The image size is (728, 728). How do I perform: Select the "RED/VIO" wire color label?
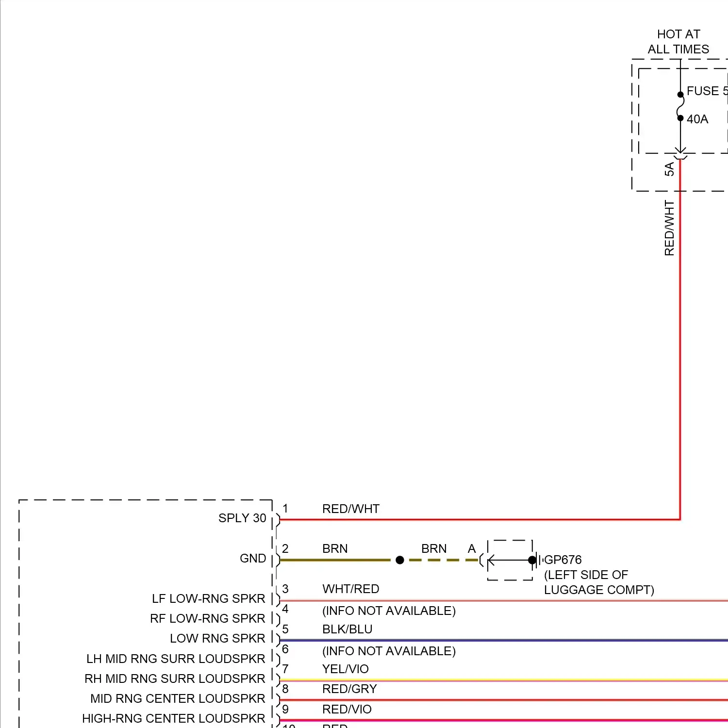[347, 709]
